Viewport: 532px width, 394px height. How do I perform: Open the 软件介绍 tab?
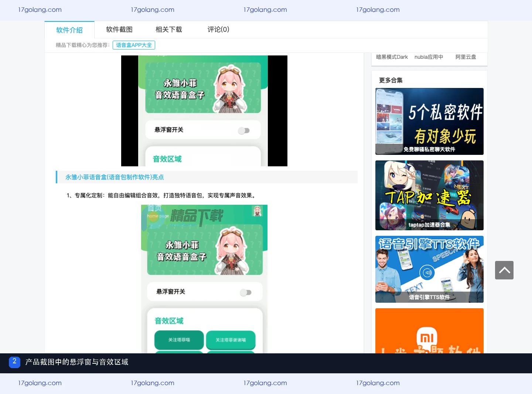69,30
